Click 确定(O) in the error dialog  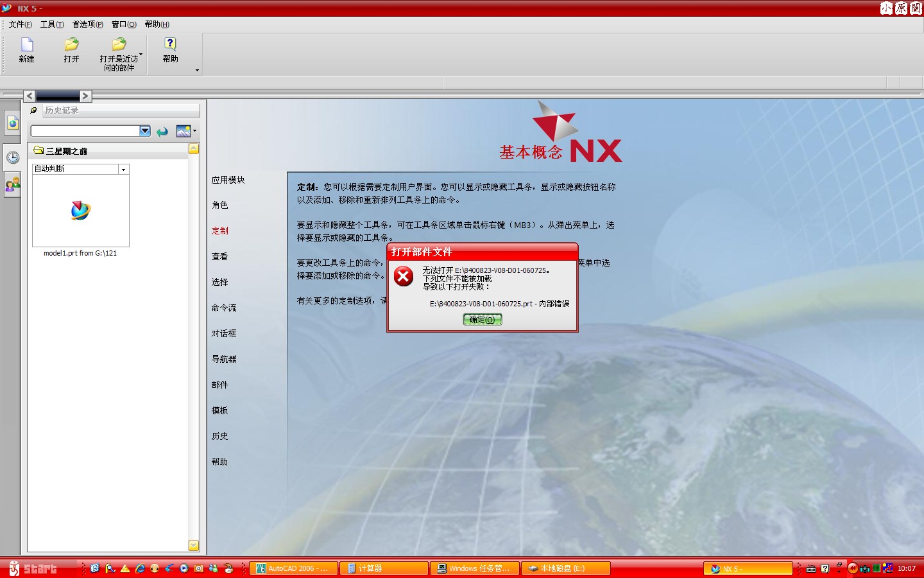(483, 320)
